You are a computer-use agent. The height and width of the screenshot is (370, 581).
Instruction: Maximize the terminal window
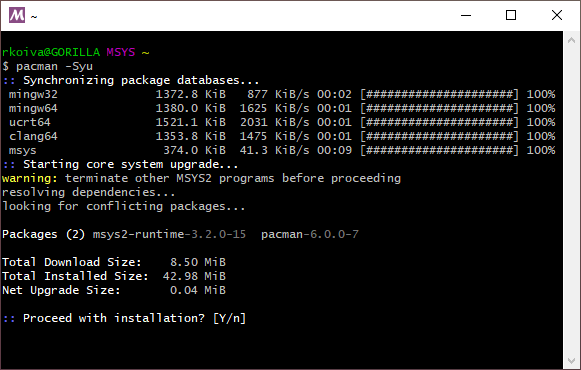pyautogui.click(x=511, y=15)
